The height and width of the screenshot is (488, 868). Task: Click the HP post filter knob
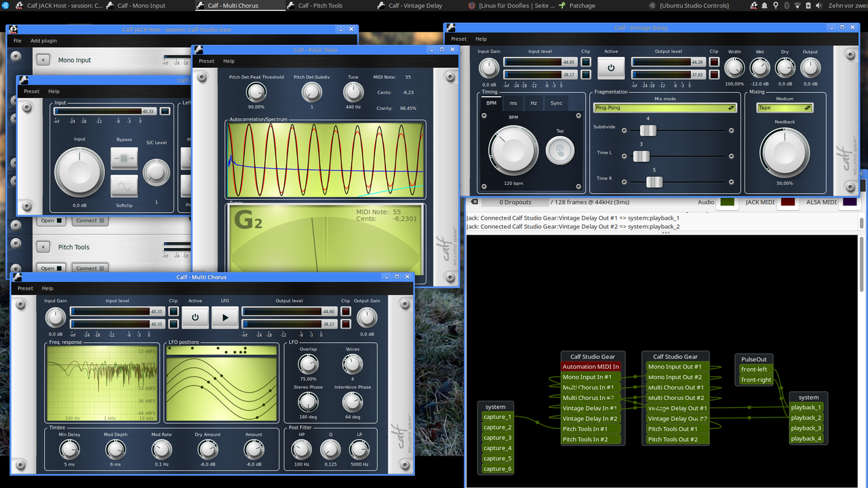(301, 449)
